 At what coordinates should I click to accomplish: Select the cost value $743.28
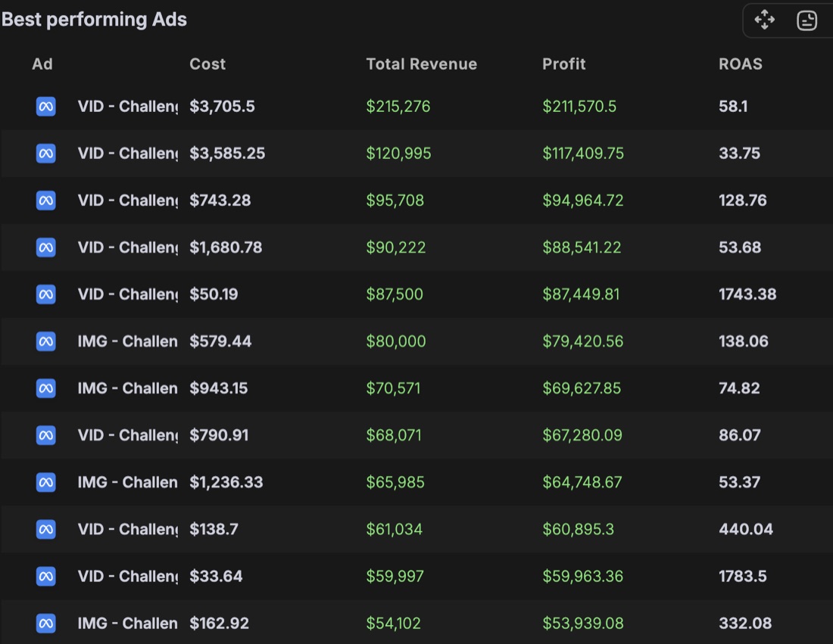click(220, 200)
